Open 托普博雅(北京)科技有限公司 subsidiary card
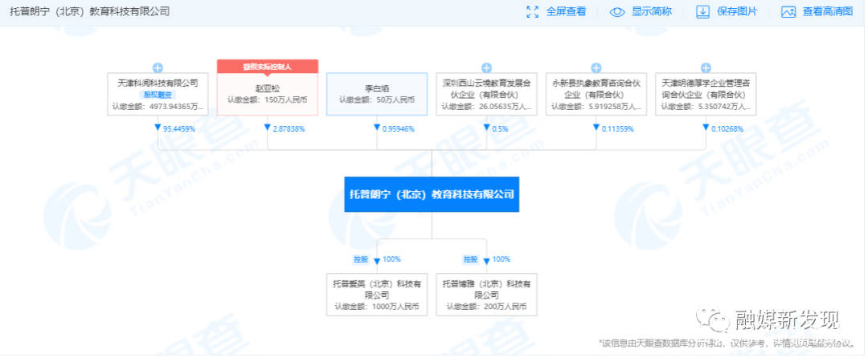This screenshot has width=868, height=358. 486,294
